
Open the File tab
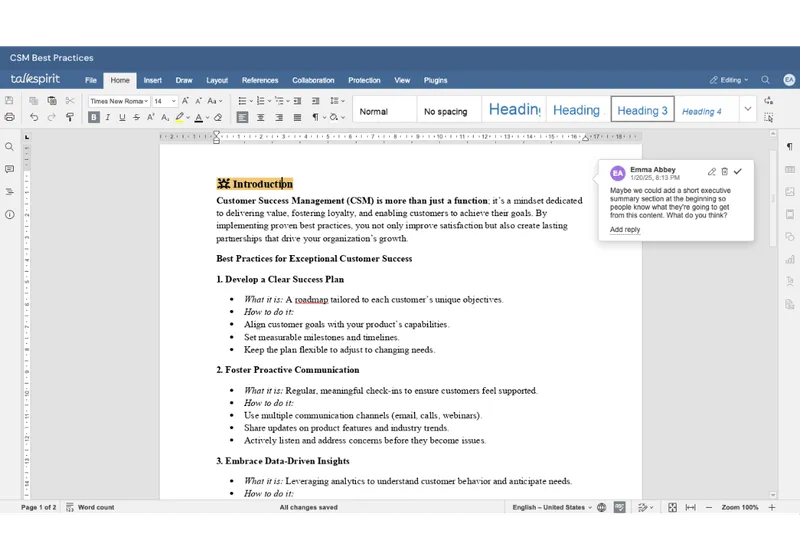(x=91, y=81)
